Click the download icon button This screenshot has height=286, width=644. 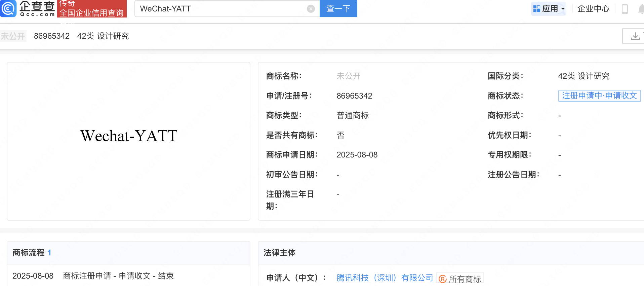click(635, 36)
